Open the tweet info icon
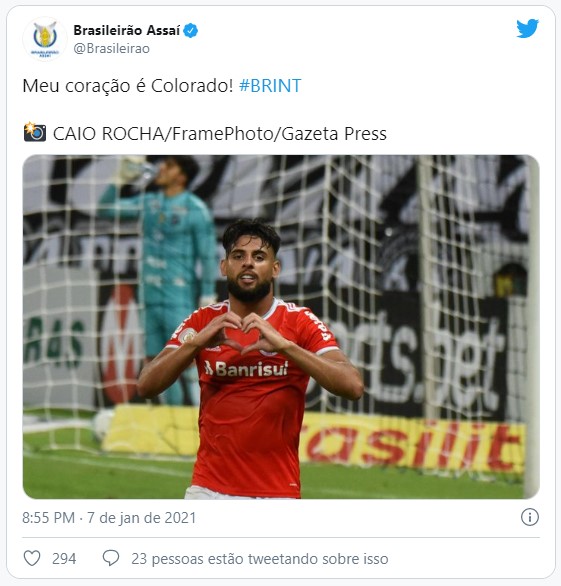Image resolution: width=561 pixels, height=586 pixels. (530, 517)
